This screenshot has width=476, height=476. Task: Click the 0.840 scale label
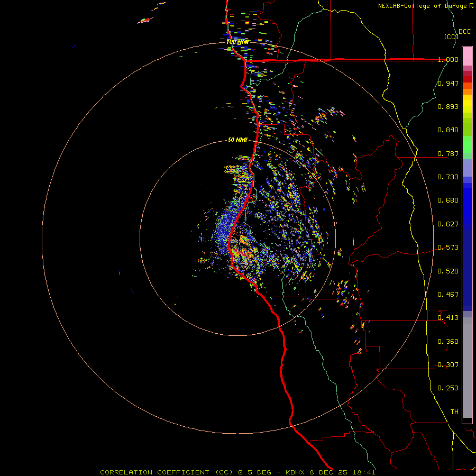click(x=448, y=130)
